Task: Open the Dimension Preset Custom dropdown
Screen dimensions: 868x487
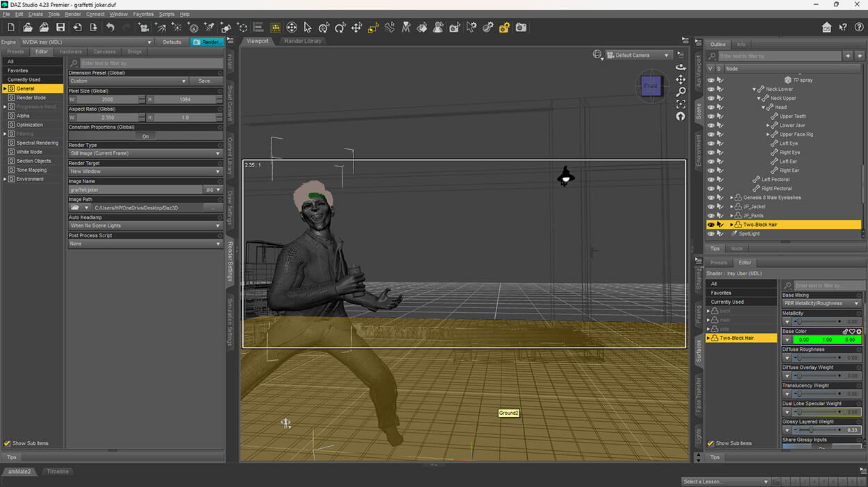Action: click(x=128, y=81)
